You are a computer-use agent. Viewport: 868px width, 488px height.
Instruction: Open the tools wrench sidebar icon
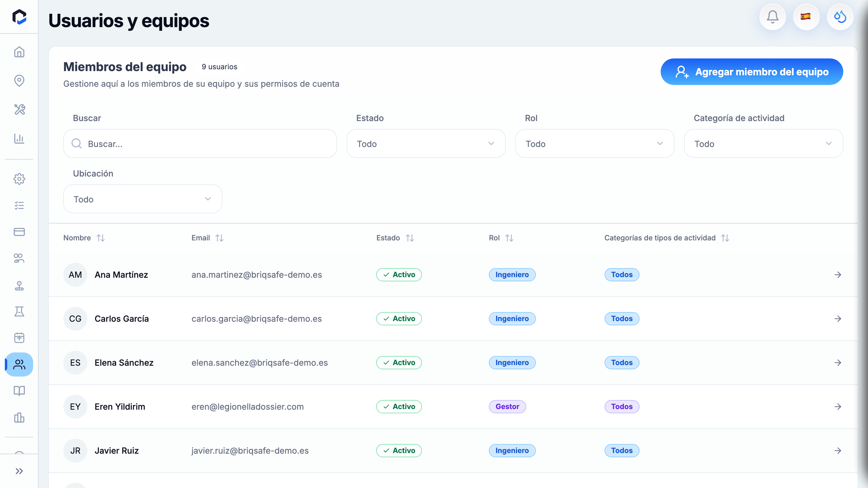(x=19, y=109)
